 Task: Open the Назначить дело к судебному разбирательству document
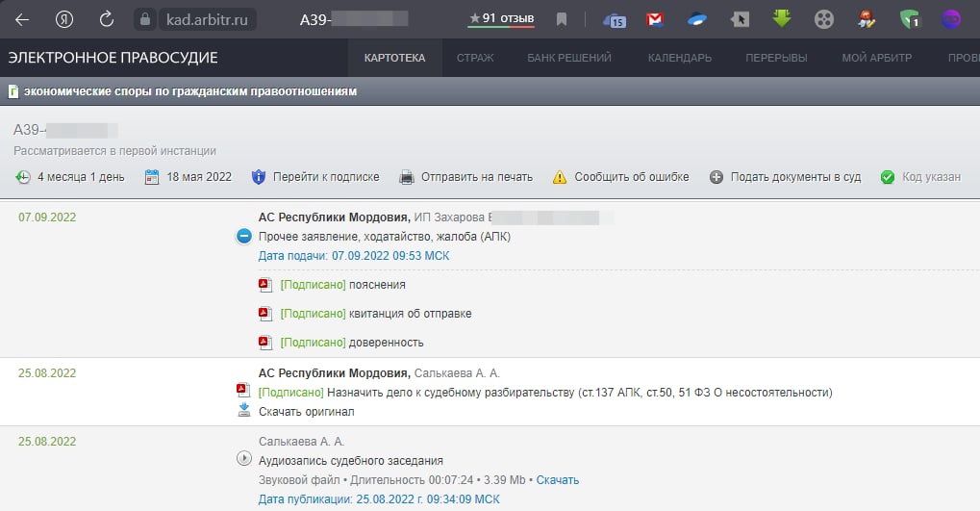[x=579, y=393]
